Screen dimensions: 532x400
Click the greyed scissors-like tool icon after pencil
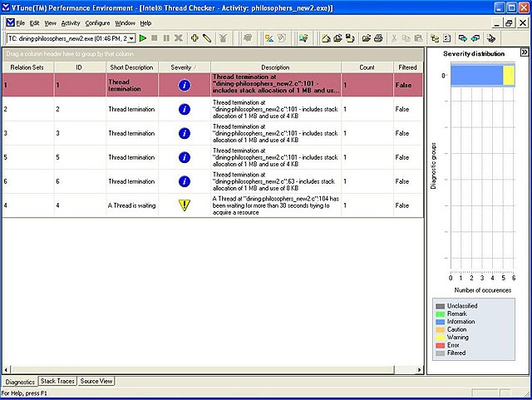click(223, 38)
